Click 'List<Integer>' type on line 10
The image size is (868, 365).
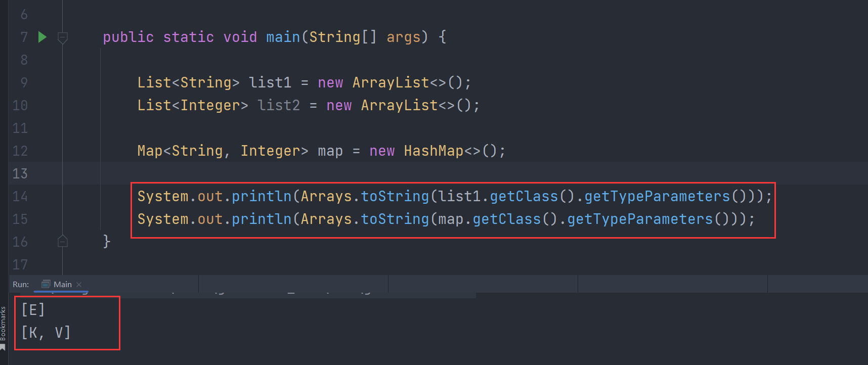(193, 105)
